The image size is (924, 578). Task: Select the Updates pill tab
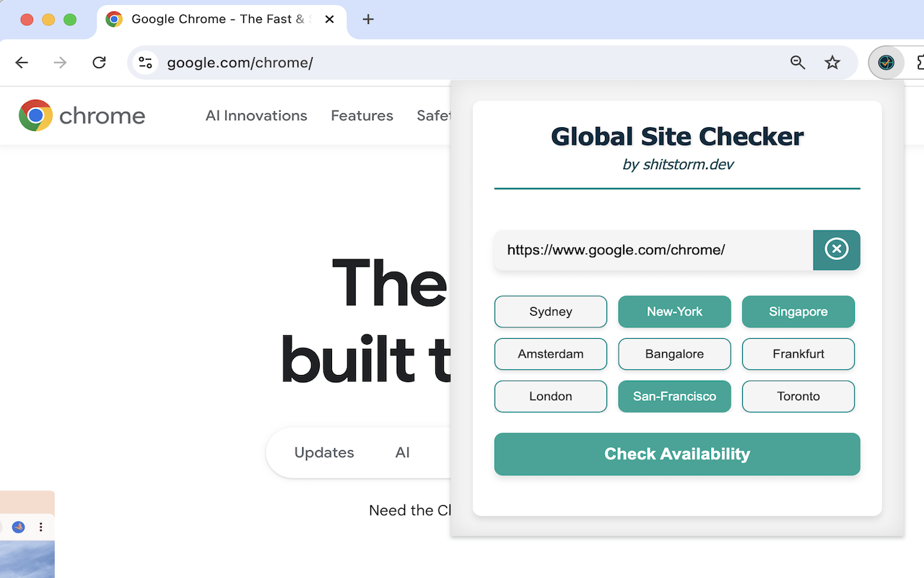324,452
